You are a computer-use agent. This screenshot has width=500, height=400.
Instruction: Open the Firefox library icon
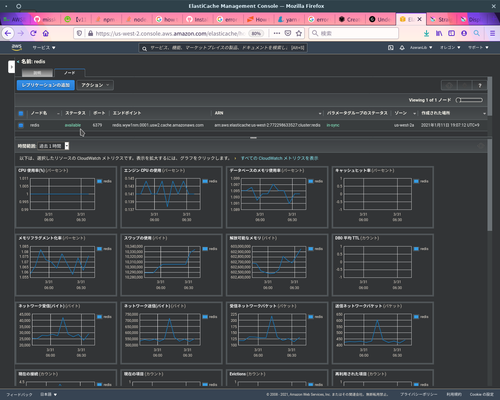[439, 33]
